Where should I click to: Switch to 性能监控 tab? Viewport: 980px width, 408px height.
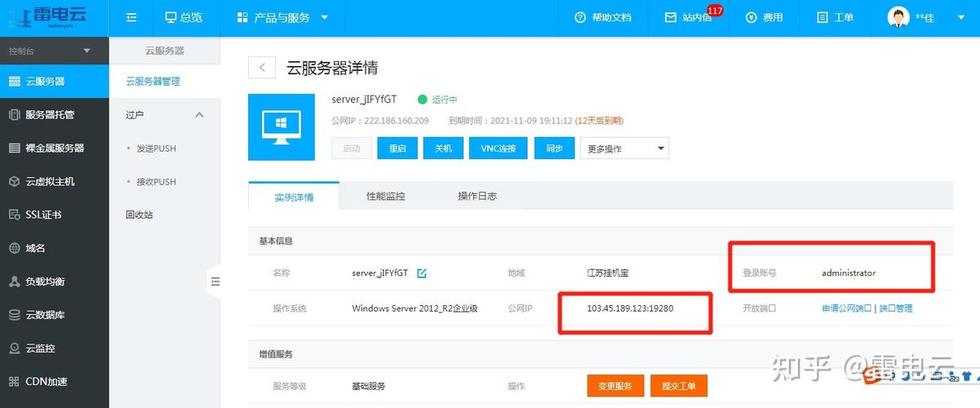[x=385, y=197]
